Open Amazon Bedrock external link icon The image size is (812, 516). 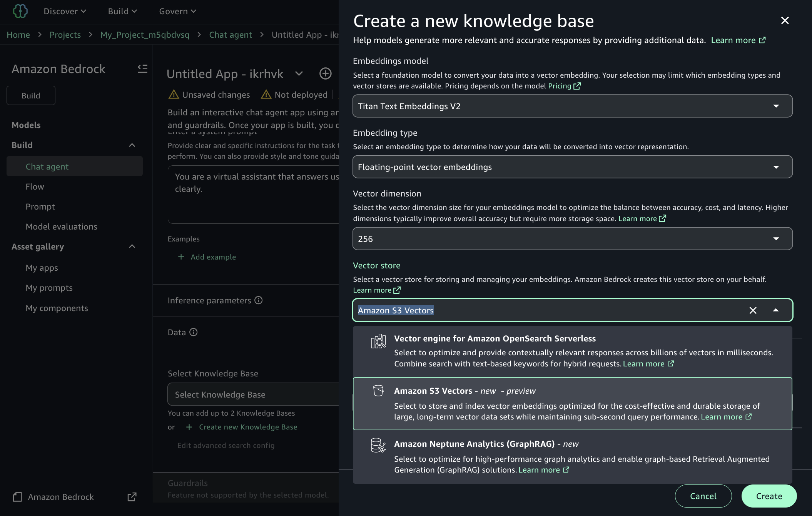pyautogui.click(x=132, y=497)
